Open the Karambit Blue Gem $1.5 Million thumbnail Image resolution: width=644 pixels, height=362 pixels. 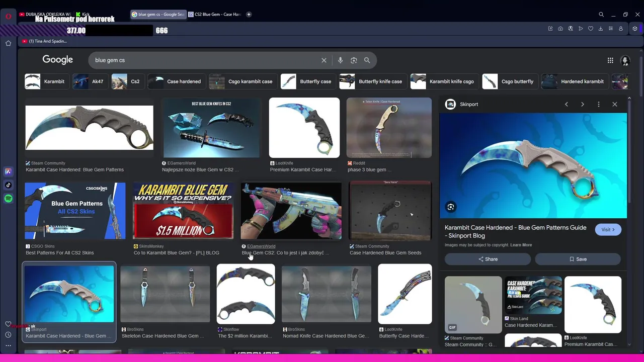183,211
